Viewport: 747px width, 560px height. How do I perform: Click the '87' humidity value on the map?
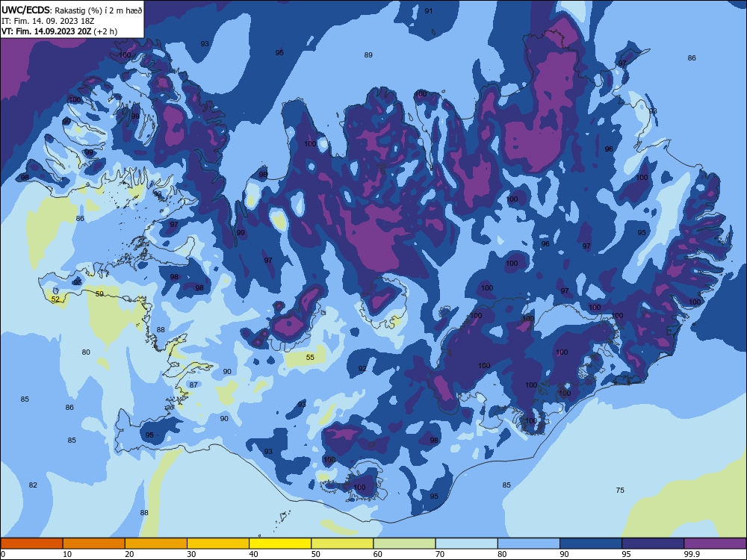pos(193,385)
